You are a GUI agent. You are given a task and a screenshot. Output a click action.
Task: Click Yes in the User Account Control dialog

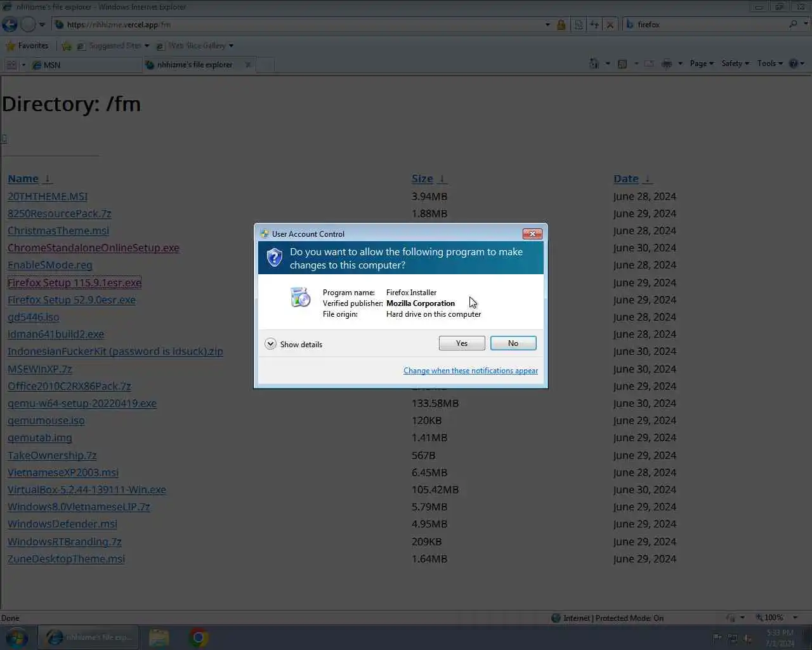pyautogui.click(x=462, y=343)
